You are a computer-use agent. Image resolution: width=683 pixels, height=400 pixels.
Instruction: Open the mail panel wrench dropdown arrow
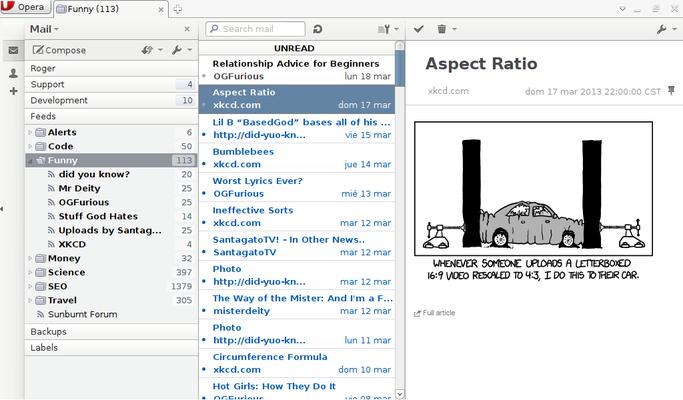(189, 50)
